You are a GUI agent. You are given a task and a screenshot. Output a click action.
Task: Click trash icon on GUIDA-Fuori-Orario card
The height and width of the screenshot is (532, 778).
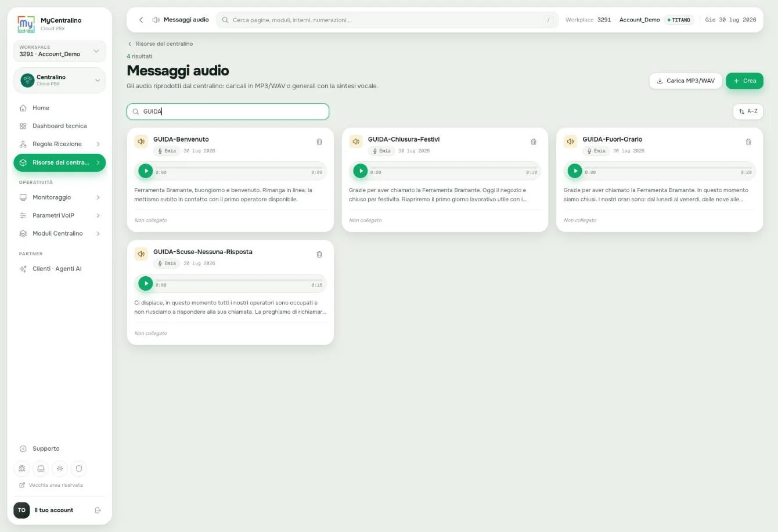[748, 142]
